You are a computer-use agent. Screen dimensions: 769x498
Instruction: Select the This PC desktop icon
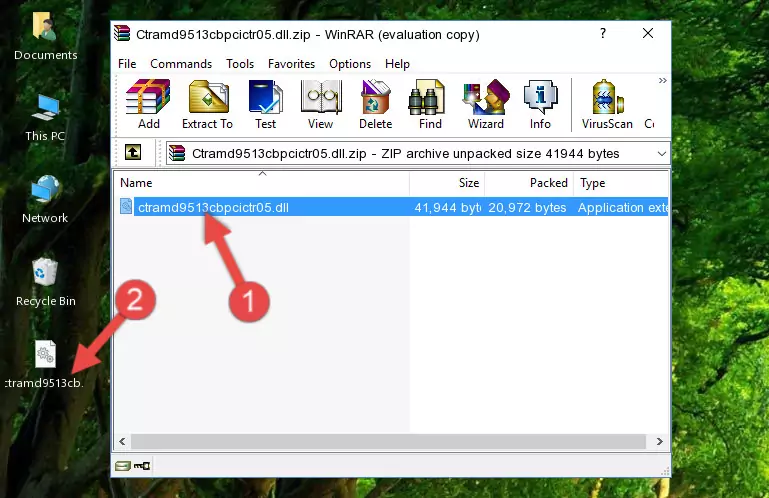coord(45,118)
